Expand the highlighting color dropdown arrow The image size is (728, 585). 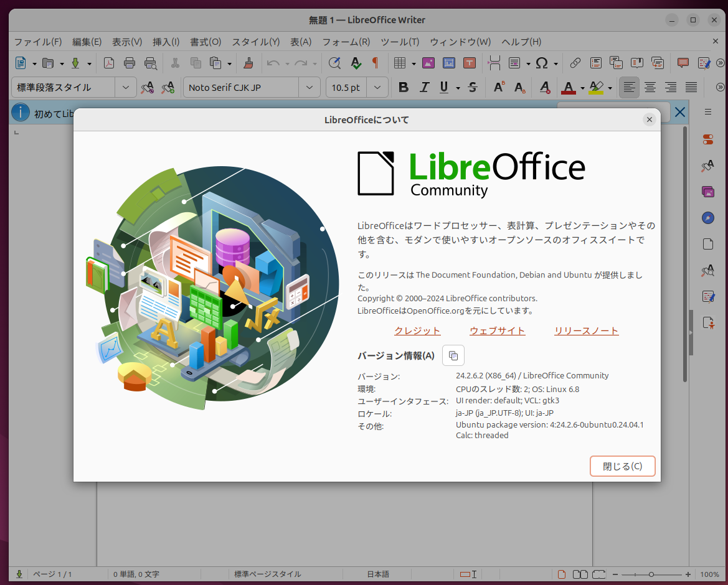(x=608, y=88)
